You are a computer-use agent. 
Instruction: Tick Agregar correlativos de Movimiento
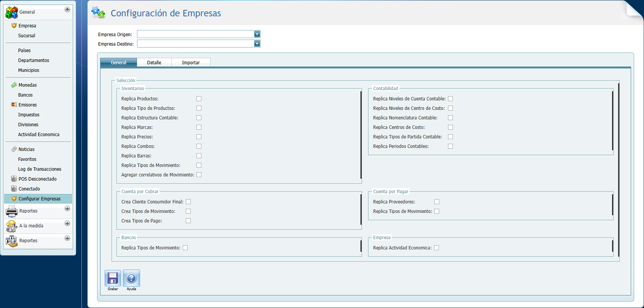tap(199, 175)
